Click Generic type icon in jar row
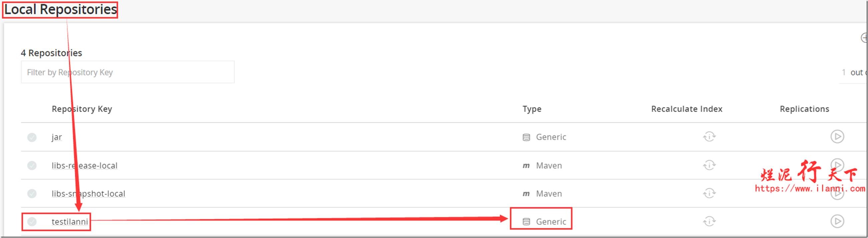868x238 pixels. tap(526, 137)
